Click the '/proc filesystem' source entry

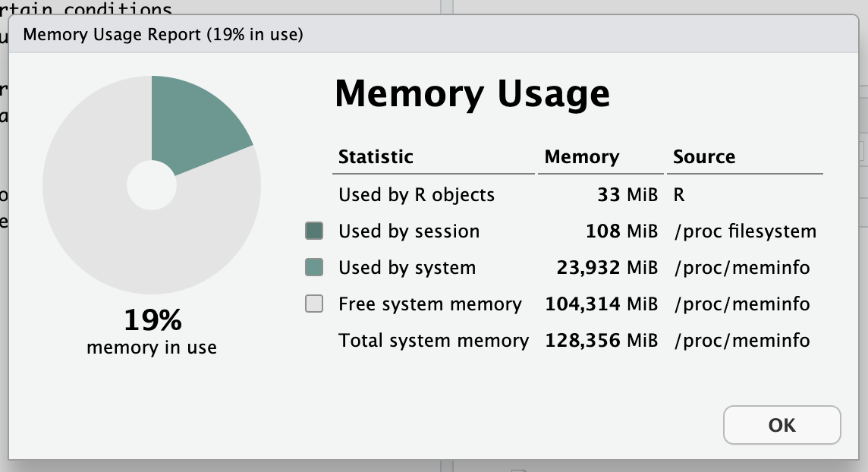745,231
